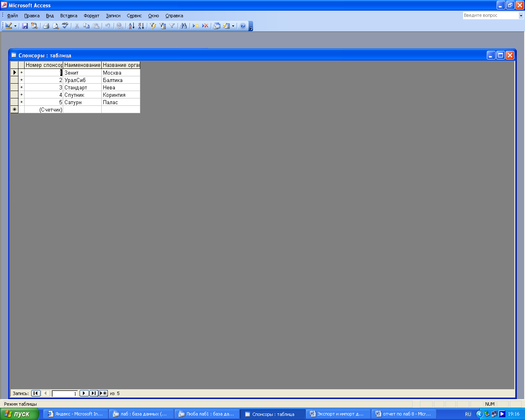The width and height of the screenshot is (525, 420).
Task: Run the Spelling check icon
Action: pos(65,26)
